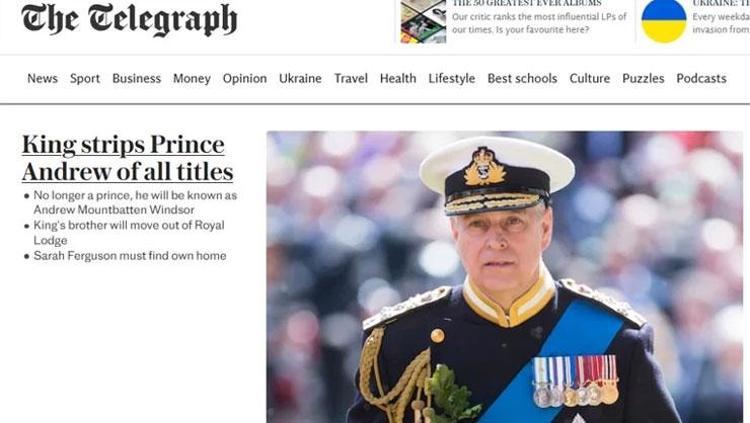Click The Telegraph masthead logo

point(129,19)
